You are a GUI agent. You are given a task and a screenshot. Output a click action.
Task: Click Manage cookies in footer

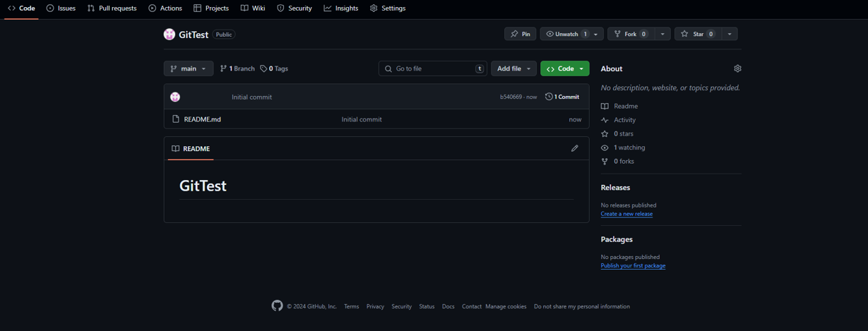(506, 306)
